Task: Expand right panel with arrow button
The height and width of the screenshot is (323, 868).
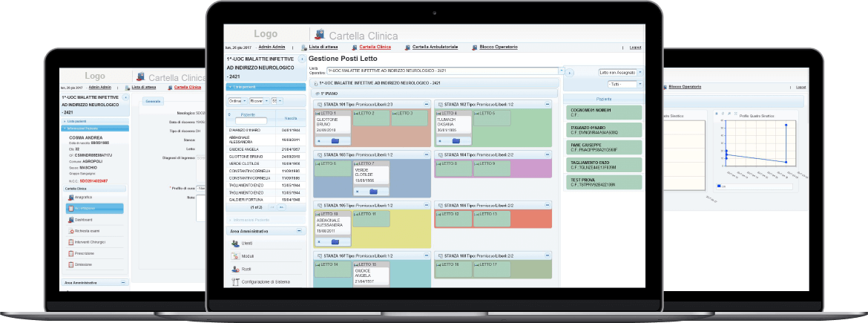Action: (571, 73)
